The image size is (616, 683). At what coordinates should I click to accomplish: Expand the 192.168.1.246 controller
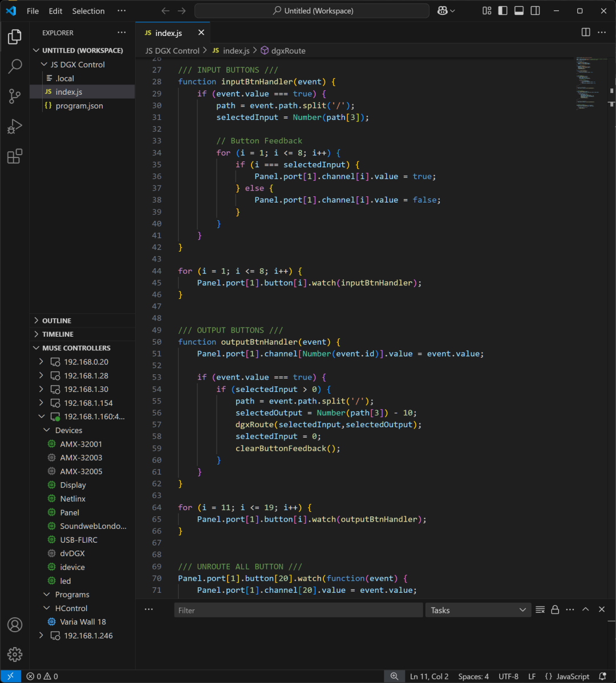click(42, 636)
